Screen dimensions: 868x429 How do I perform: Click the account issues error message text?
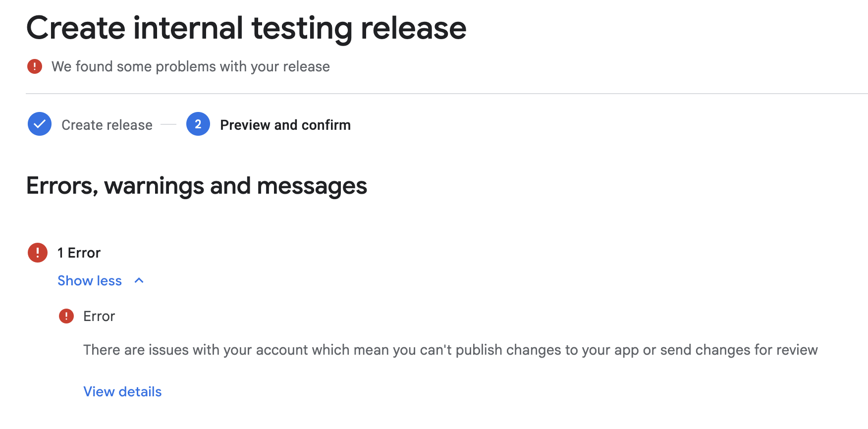pos(450,349)
